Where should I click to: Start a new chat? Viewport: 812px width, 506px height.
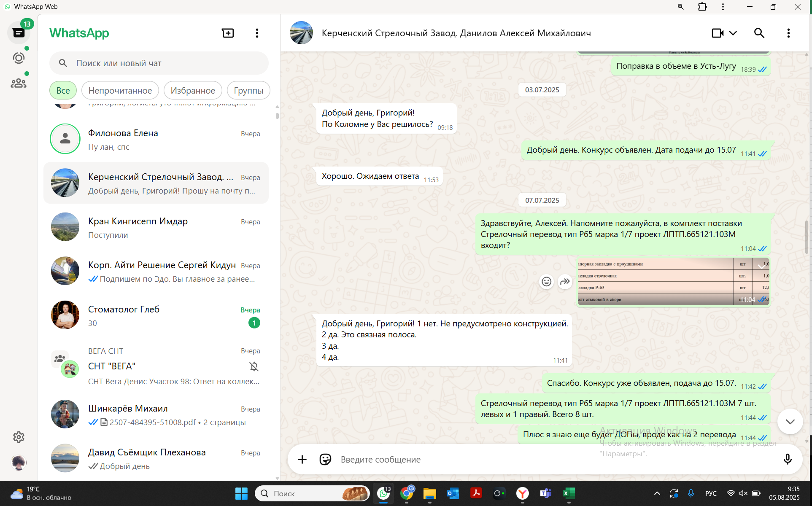click(x=228, y=33)
